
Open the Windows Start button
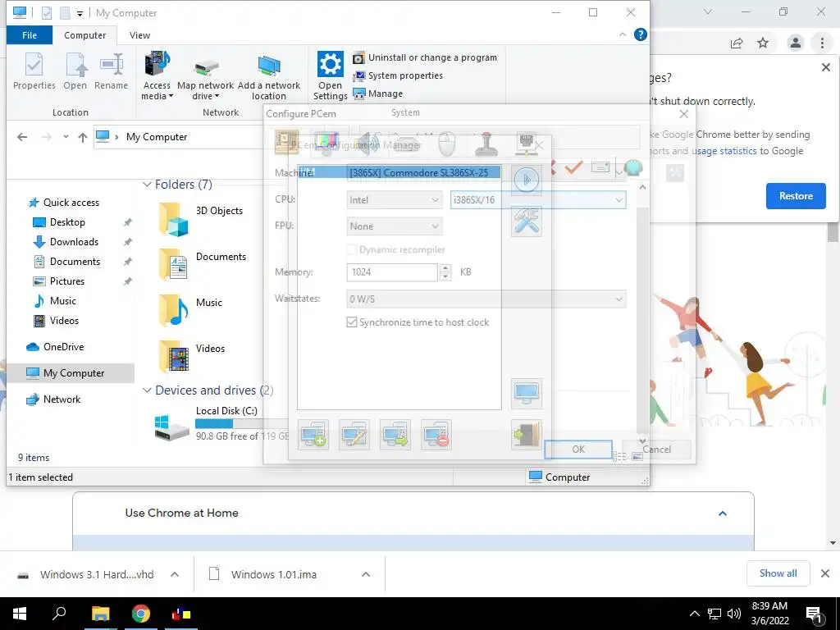point(20,614)
